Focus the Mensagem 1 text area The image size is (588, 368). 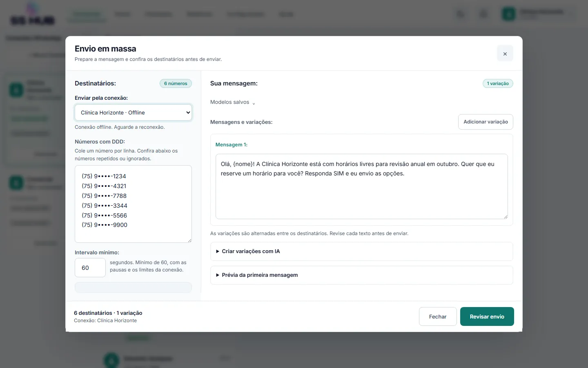pos(361,186)
